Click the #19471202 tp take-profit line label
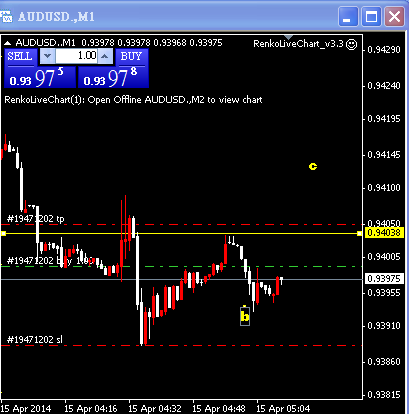Image resolution: width=409 pixels, height=414 pixels. [x=35, y=219]
